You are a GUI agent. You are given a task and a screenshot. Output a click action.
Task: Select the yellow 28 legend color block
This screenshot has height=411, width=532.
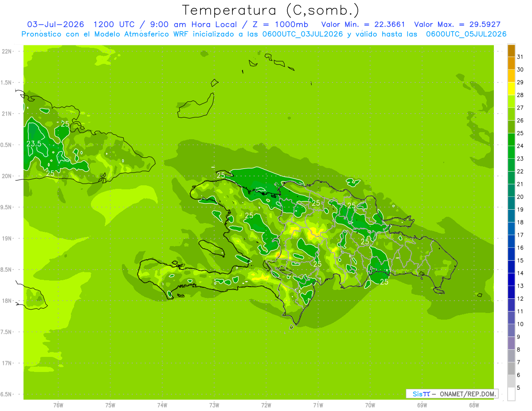pyautogui.click(x=511, y=89)
